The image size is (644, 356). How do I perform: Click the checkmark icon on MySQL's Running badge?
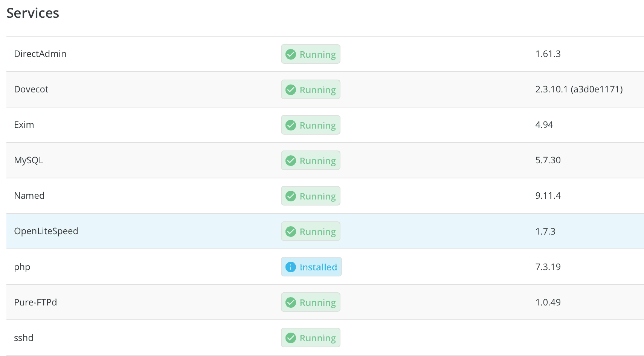(290, 160)
